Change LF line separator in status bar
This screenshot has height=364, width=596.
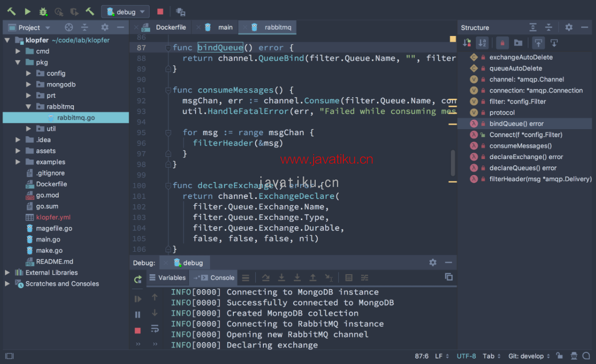click(x=442, y=356)
